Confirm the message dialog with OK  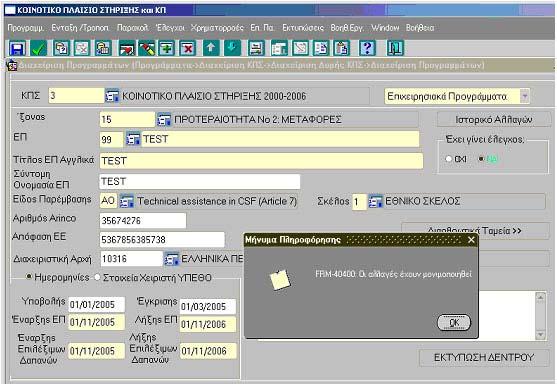[454, 323]
